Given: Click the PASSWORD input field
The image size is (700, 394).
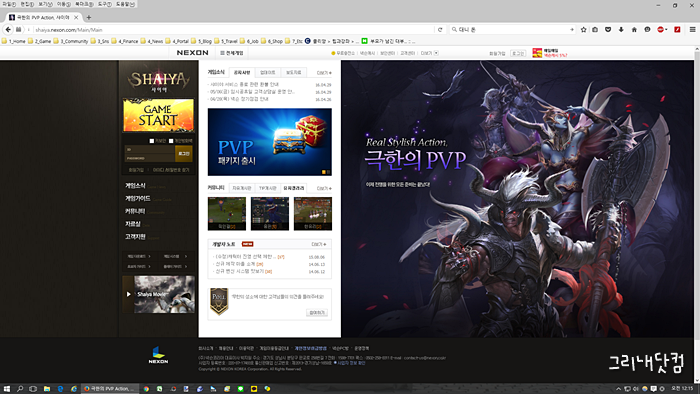Looking at the screenshot, I should tap(150, 158).
